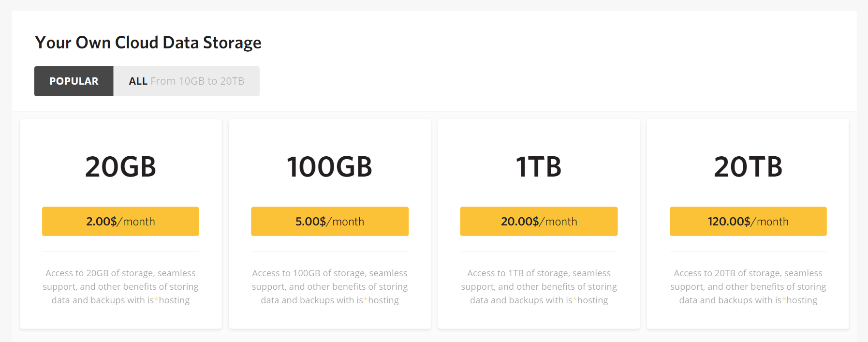Click the 100GB plan title

point(329,167)
